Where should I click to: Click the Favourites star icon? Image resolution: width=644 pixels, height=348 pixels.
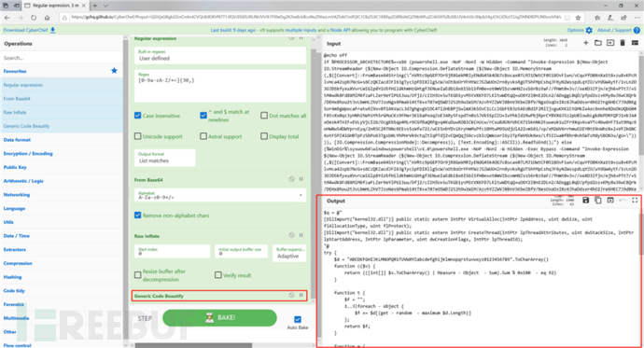(x=114, y=71)
